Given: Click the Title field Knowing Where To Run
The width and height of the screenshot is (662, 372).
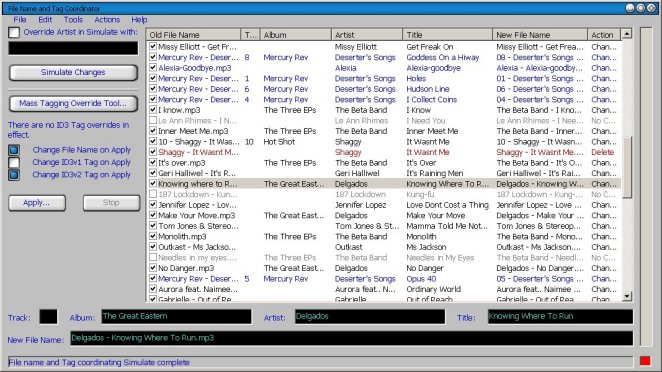Looking at the screenshot, I should tap(560, 316).
